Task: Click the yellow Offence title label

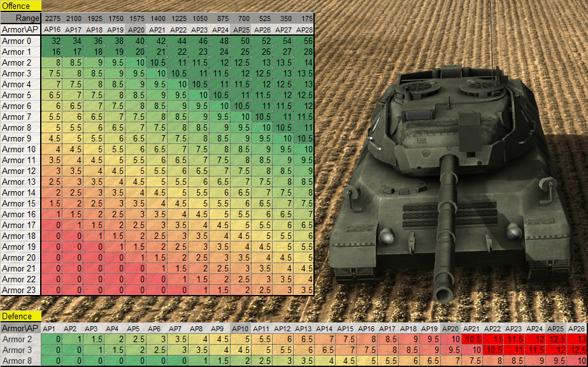Action: 20,6
